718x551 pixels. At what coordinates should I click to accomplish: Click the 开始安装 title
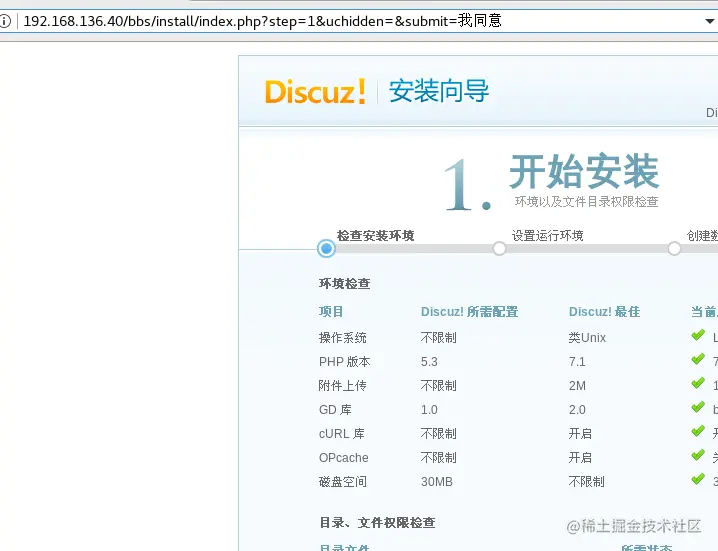pyautogui.click(x=584, y=171)
